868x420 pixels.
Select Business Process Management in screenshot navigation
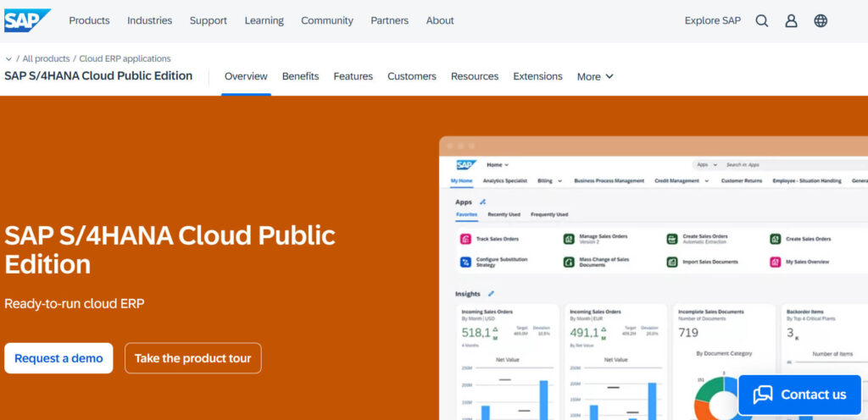(x=609, y=180)
